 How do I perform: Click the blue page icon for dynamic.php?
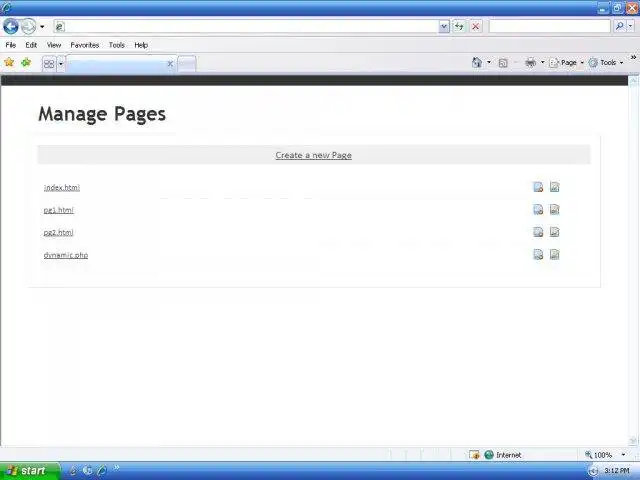pos(538,254)
